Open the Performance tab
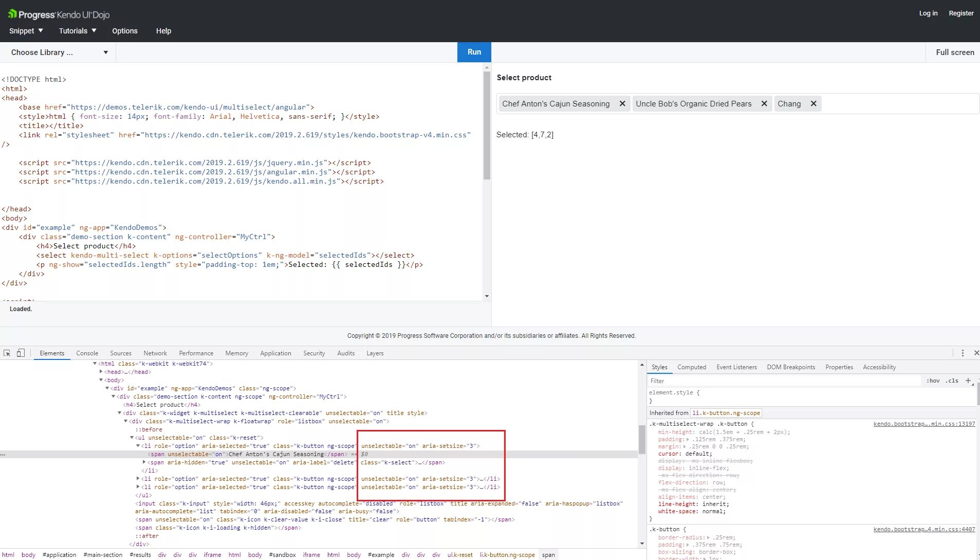The height and width of the screenshot is (560, 980). pos(196,353)
